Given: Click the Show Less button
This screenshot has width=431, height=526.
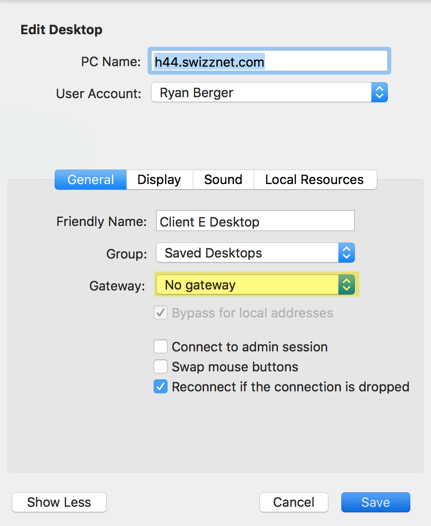Looking at the screenshot, I should click(x=59, y=502).
